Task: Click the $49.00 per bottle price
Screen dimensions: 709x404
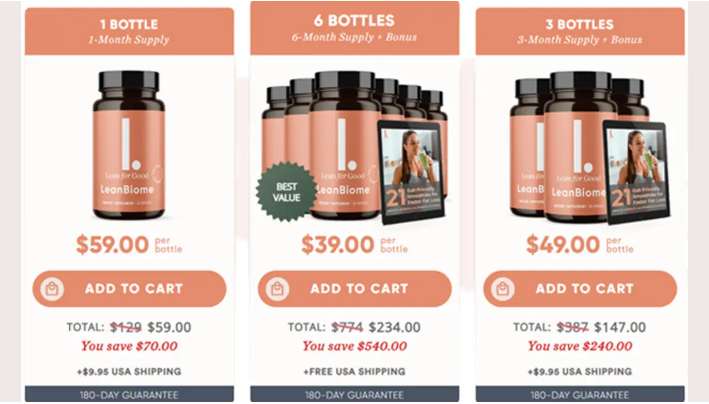Action: (580, 245)
